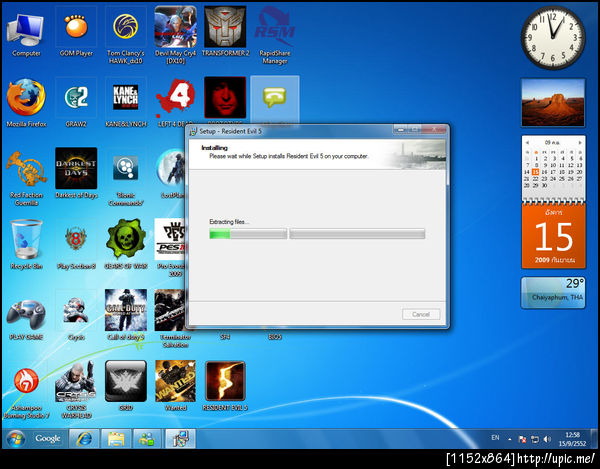Open the Red Faction Guerrilla shortcut
Viewport: 600px width, 469px height.
coord(26,178)
